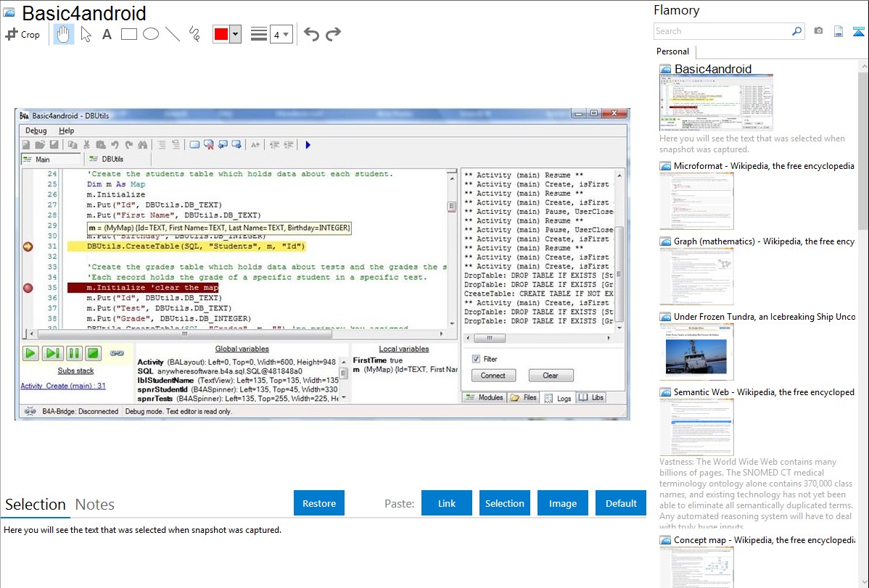
Task: Click the green pause debug button
Action: 73,353
